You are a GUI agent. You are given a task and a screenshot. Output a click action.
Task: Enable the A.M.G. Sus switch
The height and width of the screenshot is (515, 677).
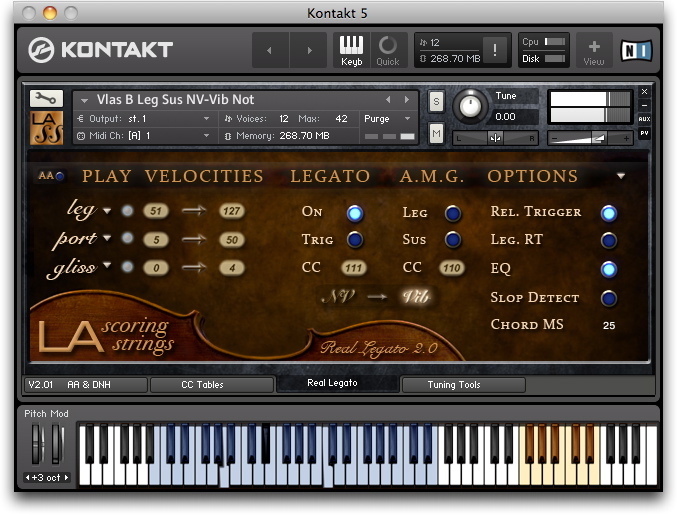coord(453,240)
